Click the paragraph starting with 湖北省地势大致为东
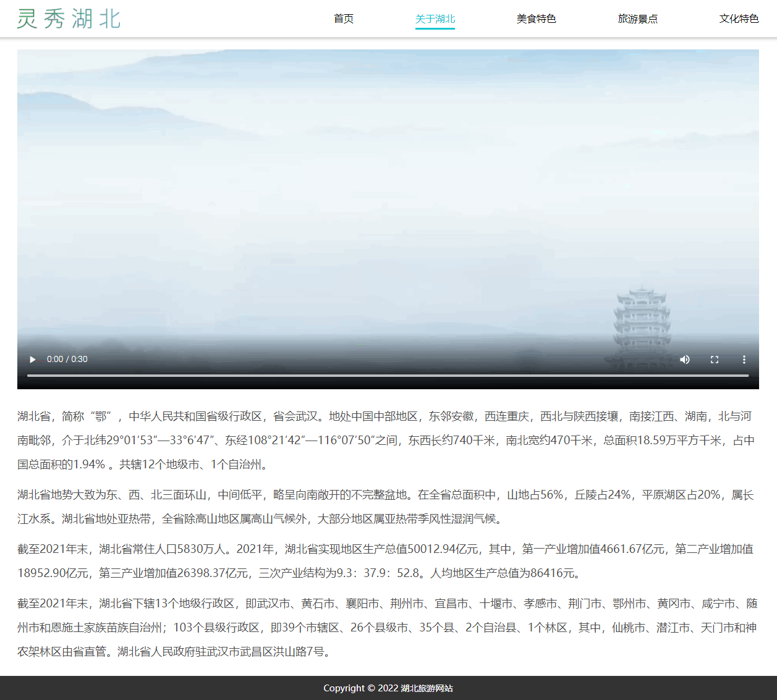This screenshot has width=777, height=700. 388,507
